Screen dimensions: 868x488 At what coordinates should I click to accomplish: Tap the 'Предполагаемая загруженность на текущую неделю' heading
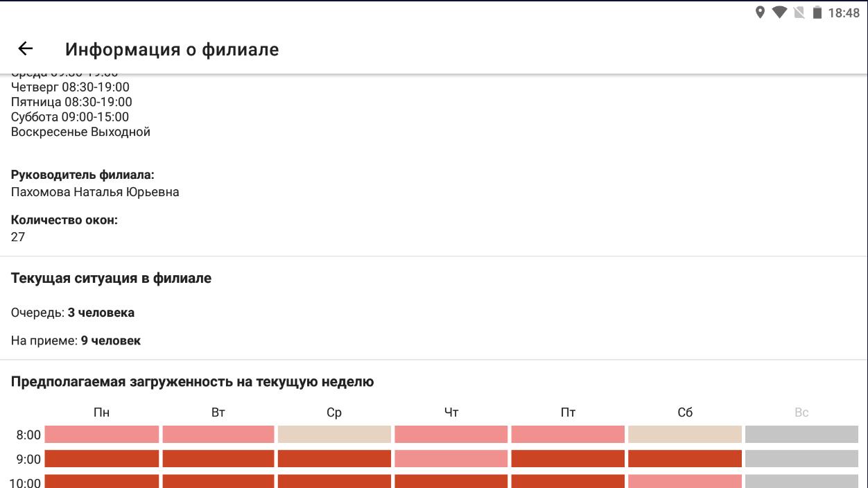[192, 381]
